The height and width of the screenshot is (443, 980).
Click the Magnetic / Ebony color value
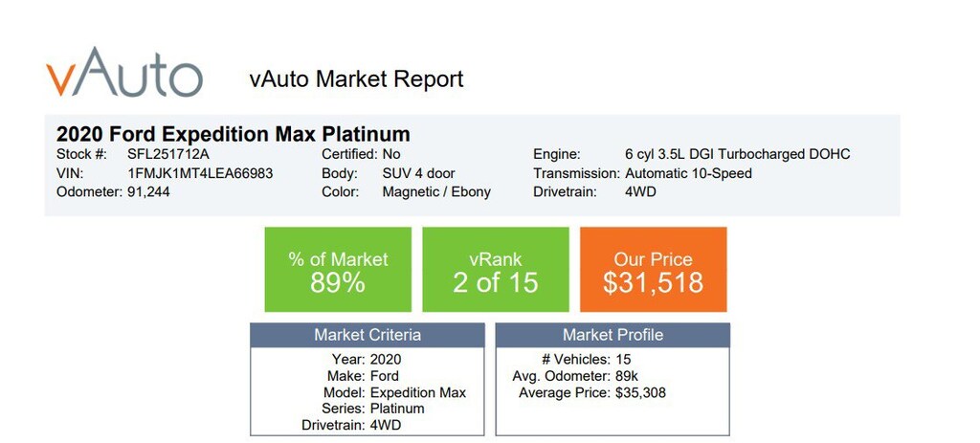click(x=435, y=192)
